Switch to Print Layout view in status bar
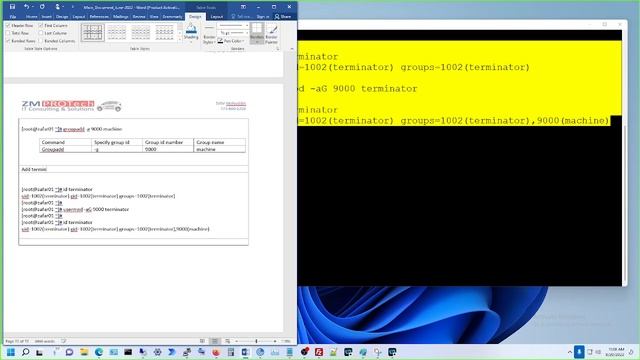The image size is (640, 360). tap(215, 341)
